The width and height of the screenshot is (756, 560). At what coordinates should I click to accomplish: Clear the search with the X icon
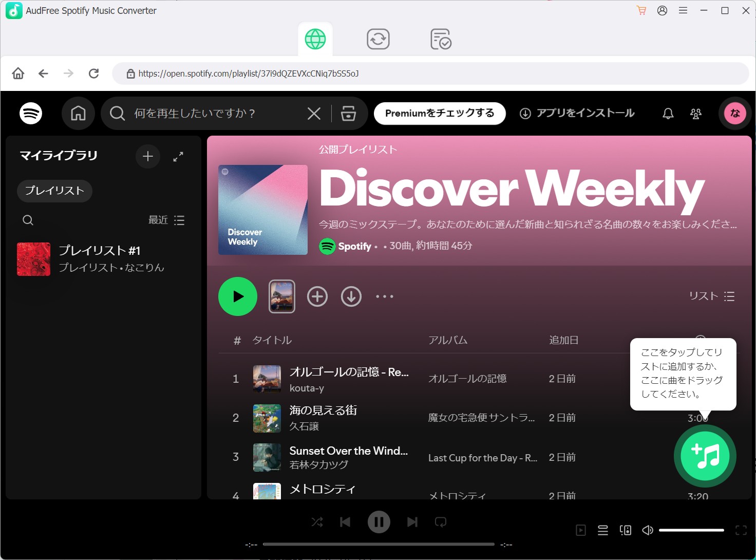(314, 113)
